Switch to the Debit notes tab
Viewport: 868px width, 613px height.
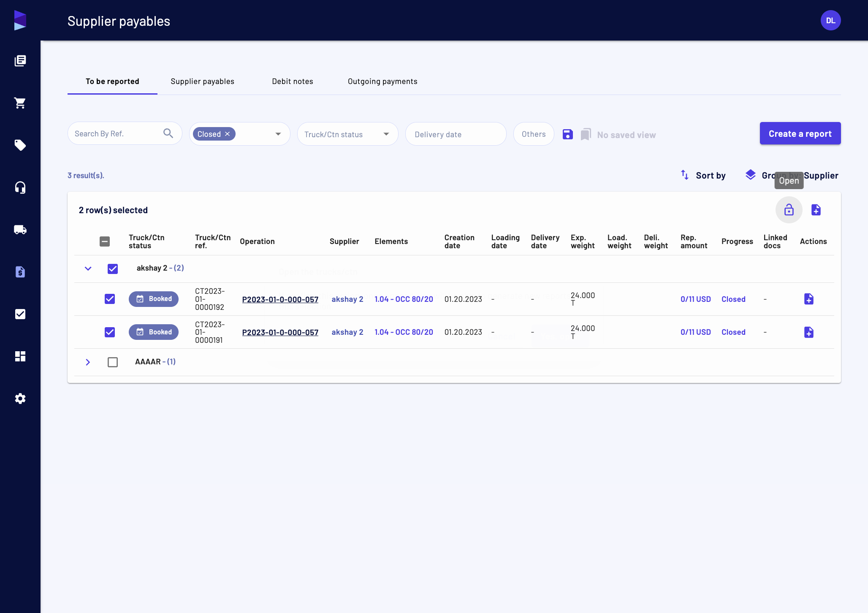pos(293,81)
